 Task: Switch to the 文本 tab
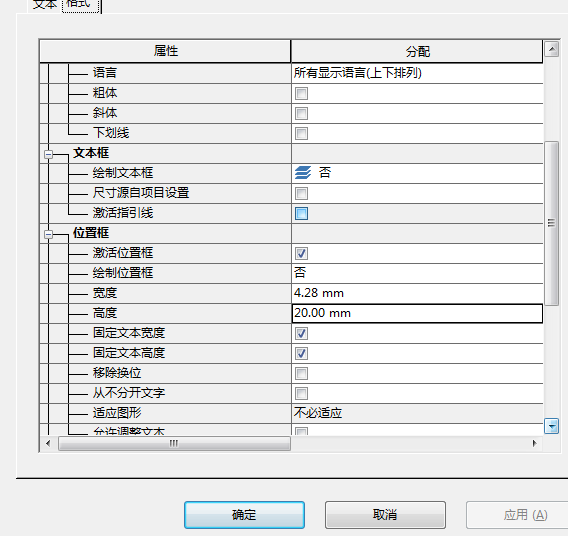tap(45, 5)
